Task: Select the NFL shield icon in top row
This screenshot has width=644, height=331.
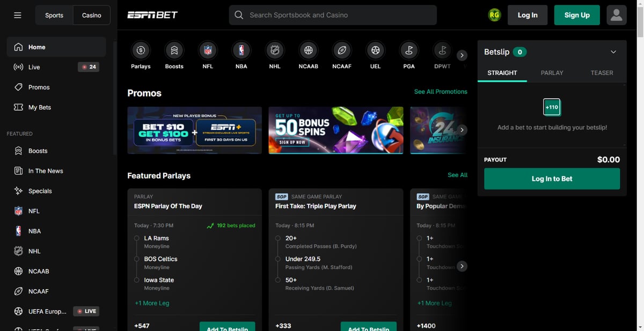Action: 208,50
